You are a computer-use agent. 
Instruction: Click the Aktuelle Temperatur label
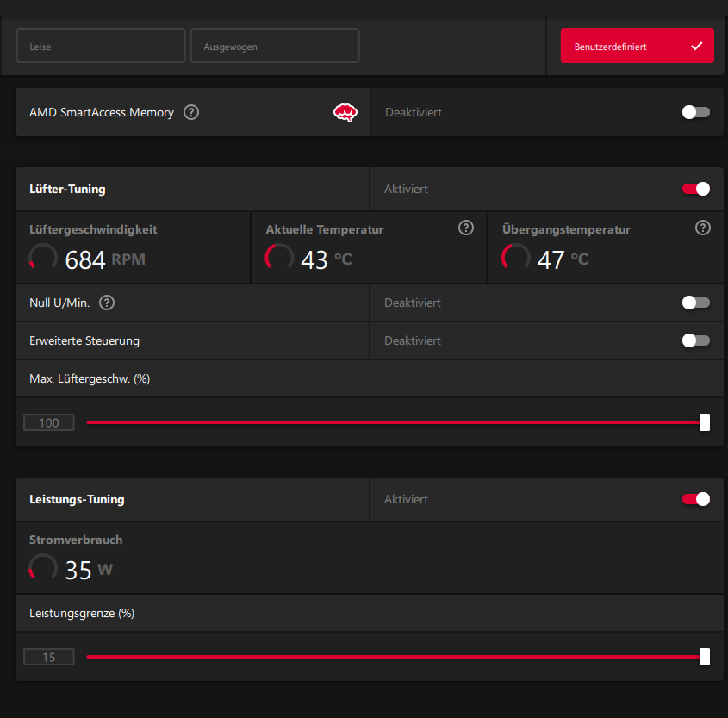(325, 229)
